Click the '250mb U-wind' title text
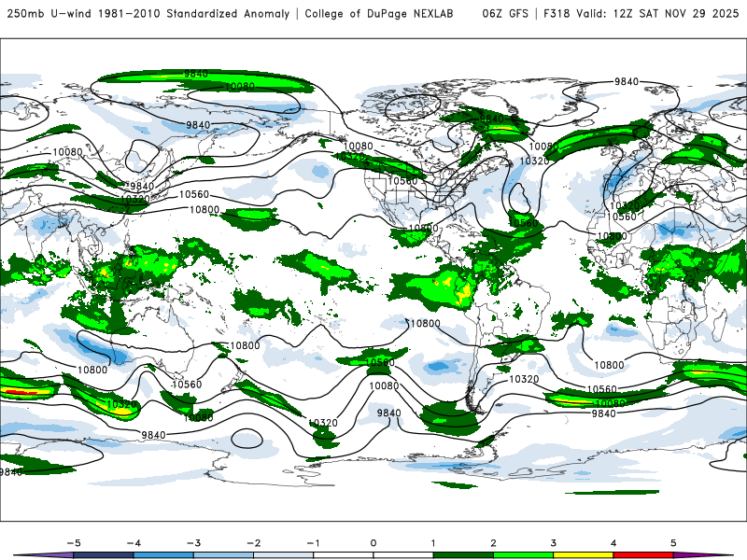 tap(49, 13)
